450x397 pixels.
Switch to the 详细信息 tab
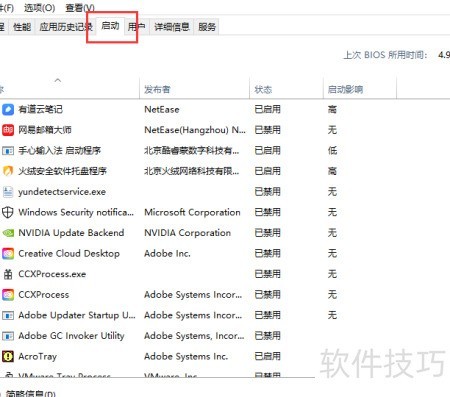tap(172, 27)
